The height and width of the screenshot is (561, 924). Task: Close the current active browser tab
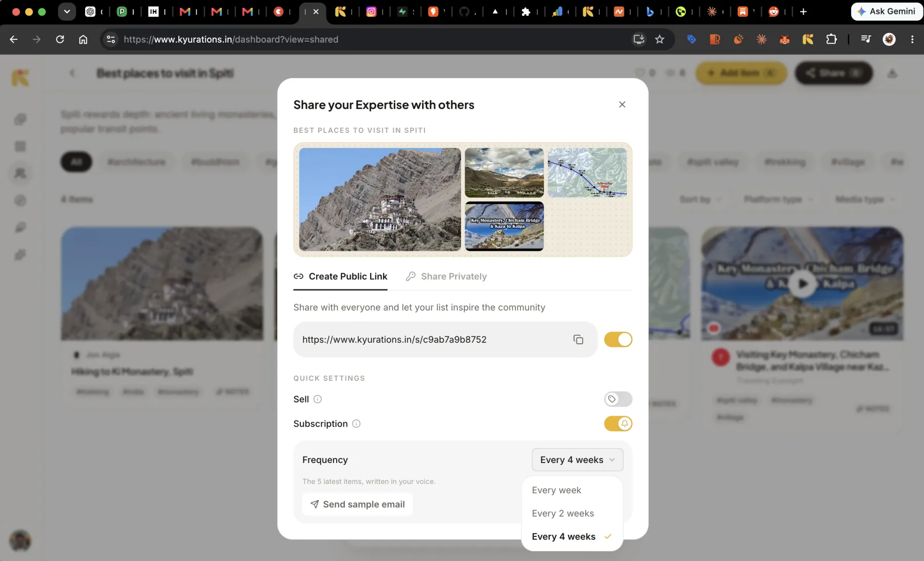coord(316,12)
